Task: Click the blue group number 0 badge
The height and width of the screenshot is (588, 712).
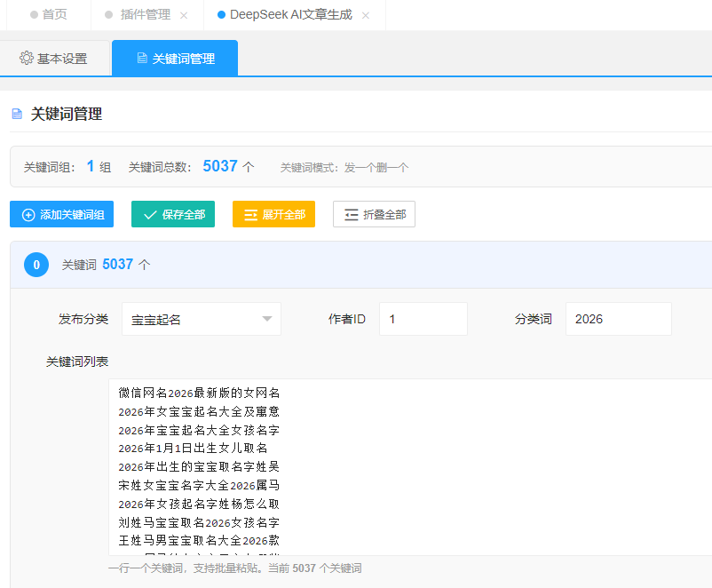Action: (36, 265)
